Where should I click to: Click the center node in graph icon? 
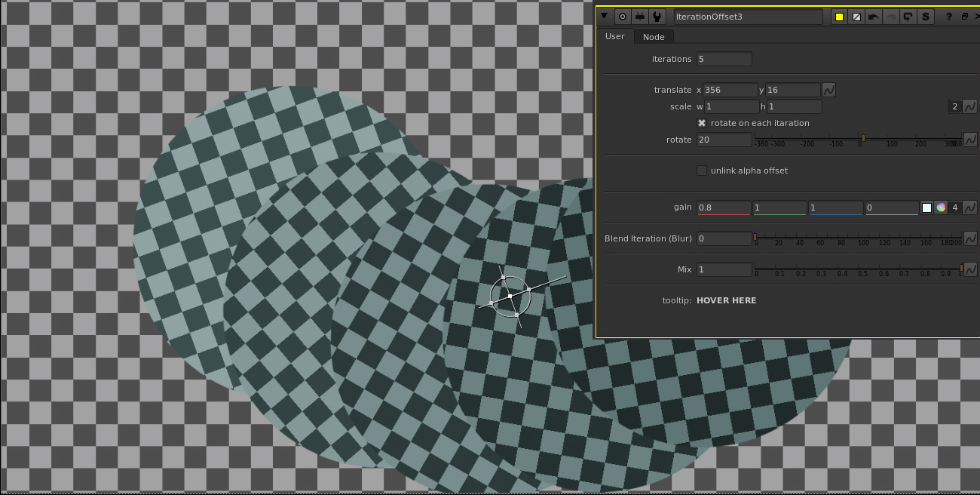623,17
